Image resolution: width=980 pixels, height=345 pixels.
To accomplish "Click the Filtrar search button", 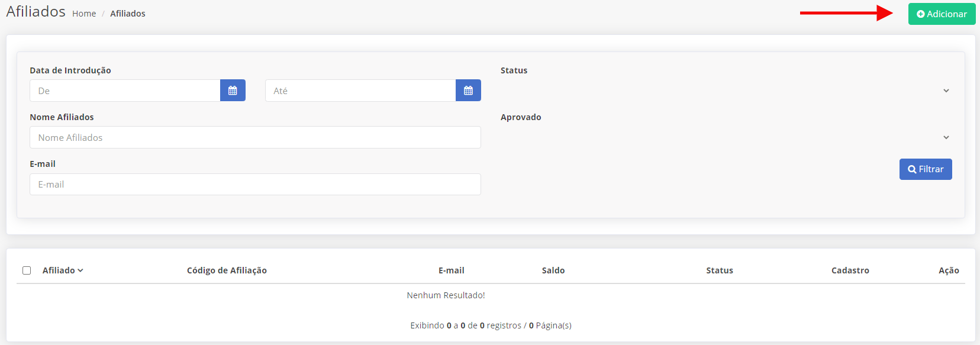I will (926, 169).
